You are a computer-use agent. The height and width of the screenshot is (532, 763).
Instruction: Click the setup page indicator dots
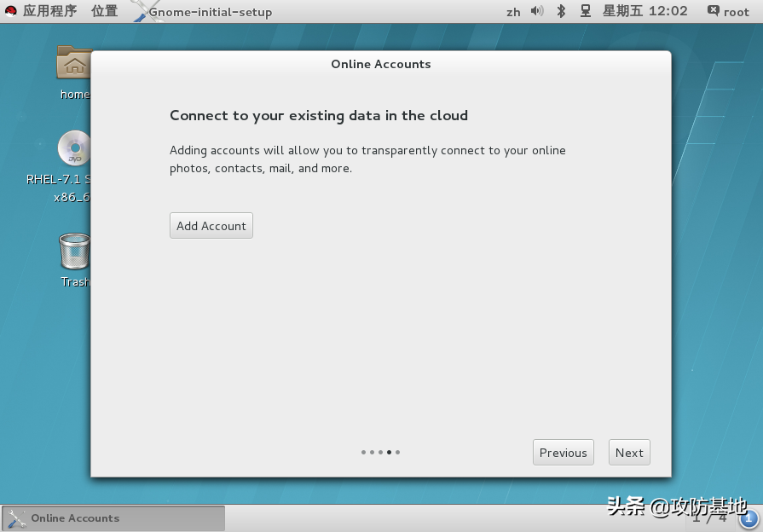380,453
